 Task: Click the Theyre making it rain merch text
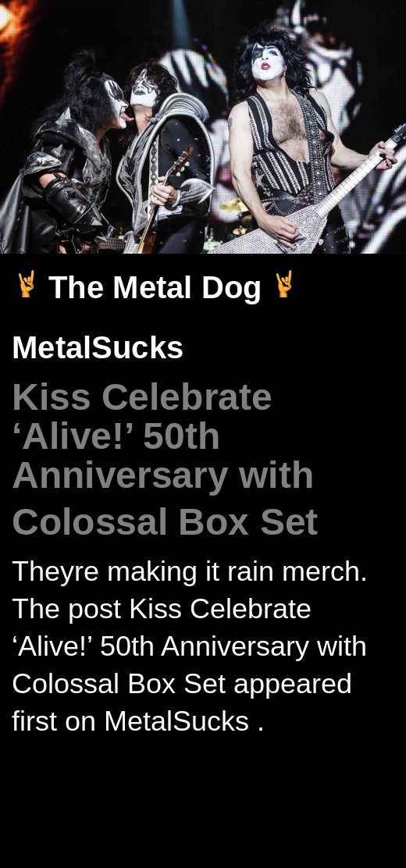190,571
